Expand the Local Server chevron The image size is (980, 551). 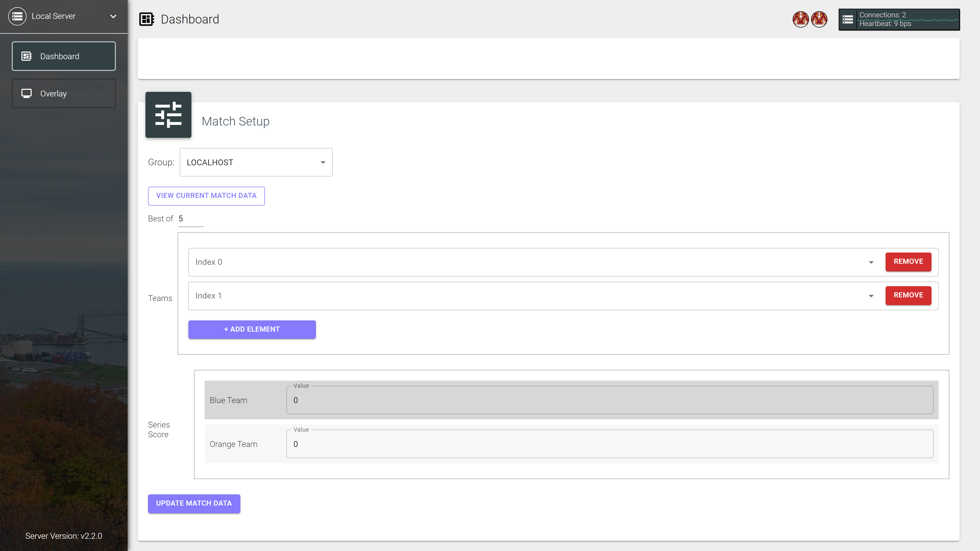113,16
